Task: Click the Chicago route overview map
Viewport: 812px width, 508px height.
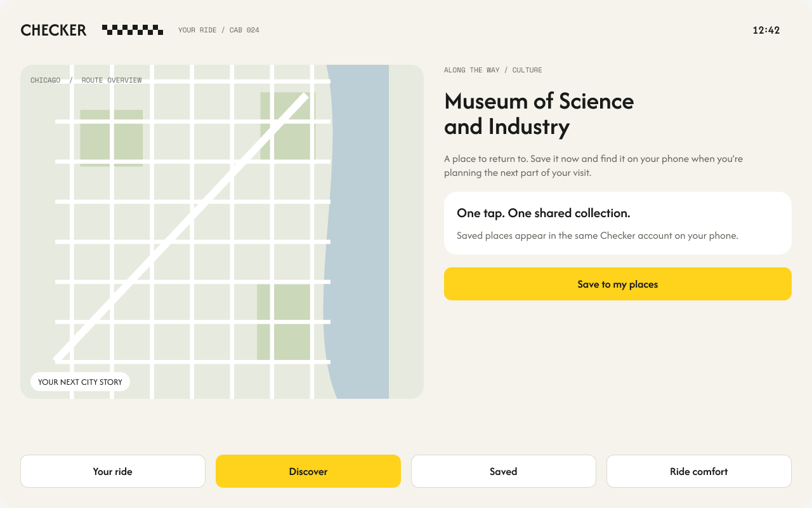Action: click(x=222, y=232)
